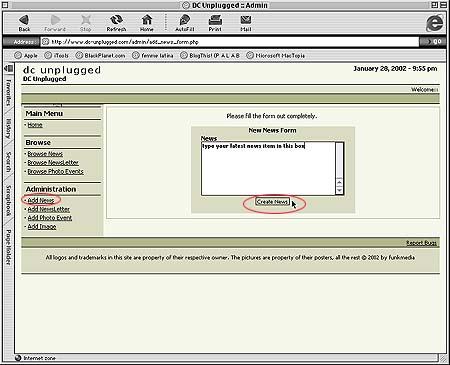Click the window collapse box in title bar
450x365 pixels.
(x=443, y=5)
